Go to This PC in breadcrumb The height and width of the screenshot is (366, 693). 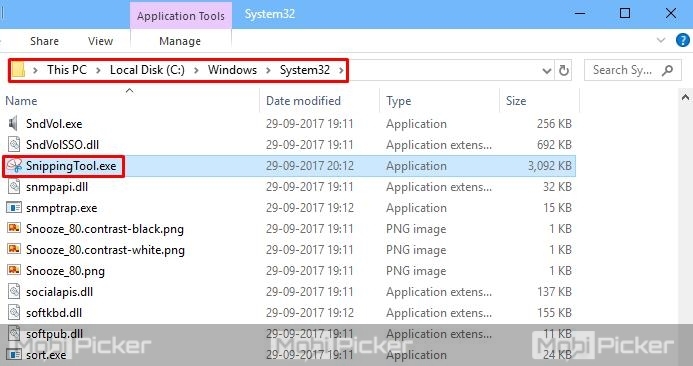click(x=67, y=70)
